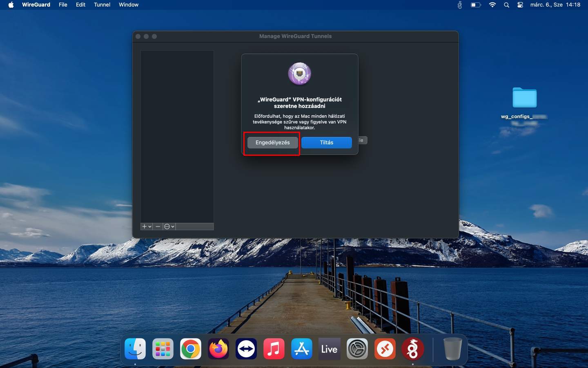588x368 pixels.
Task: Open the File menu
Action: pyautogui.click(x=63, y=4)
